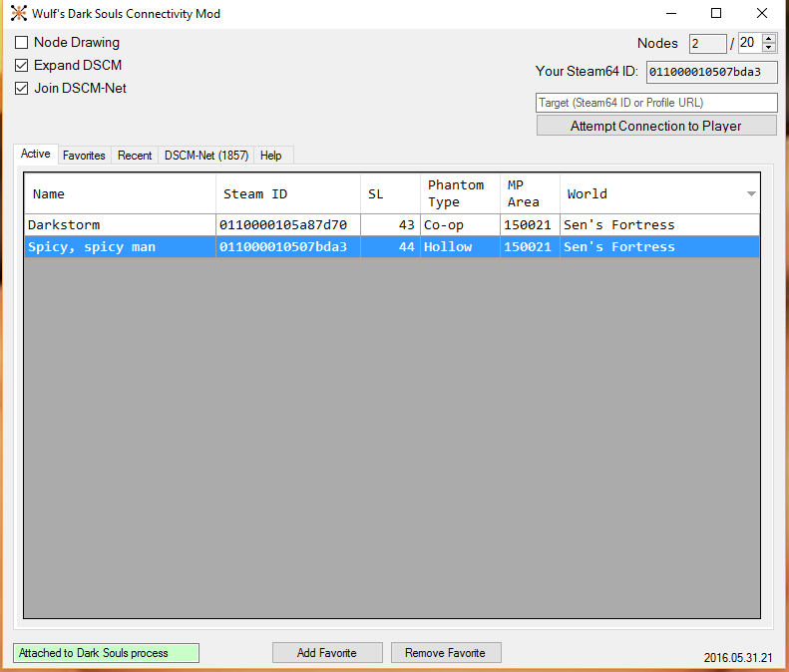789x672 pixels.
Task: Maximize the Connectivity Mod window
Action: click(716, 14)
